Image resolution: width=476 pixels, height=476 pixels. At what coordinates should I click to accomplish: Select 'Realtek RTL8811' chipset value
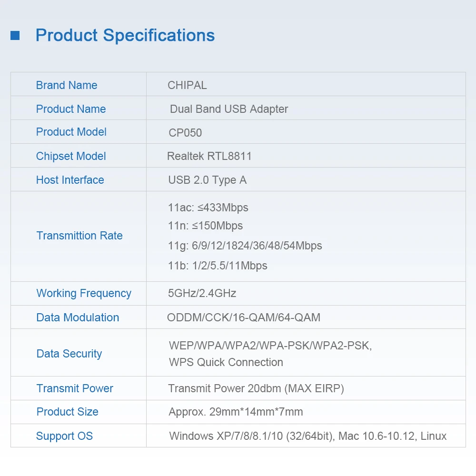click(x=209, y=156)
